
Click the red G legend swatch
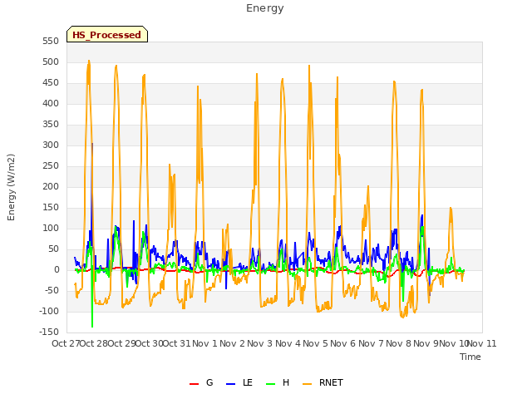point(194,384)
